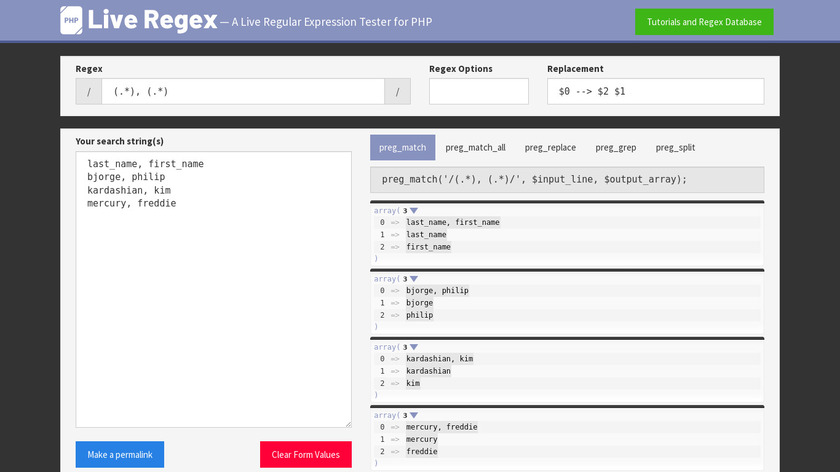840x472 pixels.
Task: Select result value 'mercury, freddie'
Action: pyautogui.click(x=441, y=426)
